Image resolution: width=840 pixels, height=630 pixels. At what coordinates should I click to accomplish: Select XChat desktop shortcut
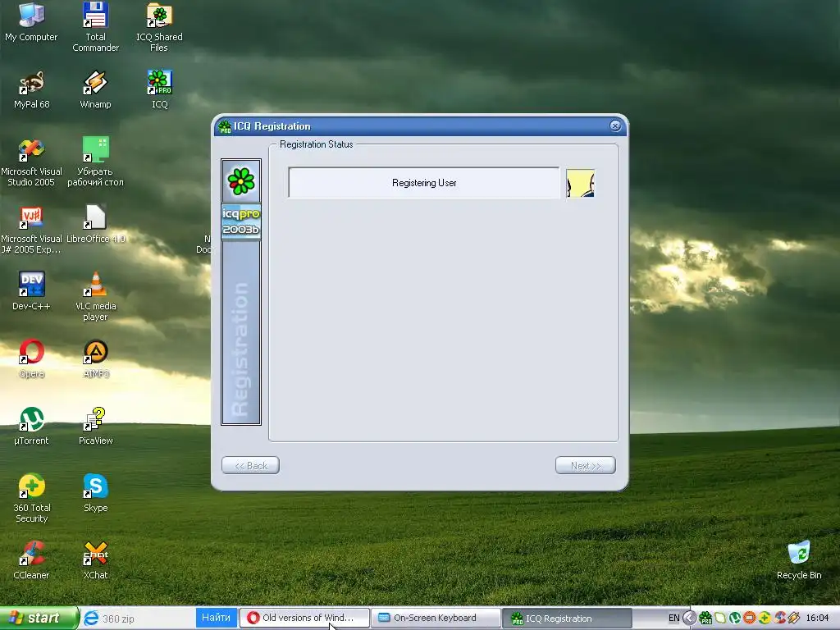click(x=95, y=560)
